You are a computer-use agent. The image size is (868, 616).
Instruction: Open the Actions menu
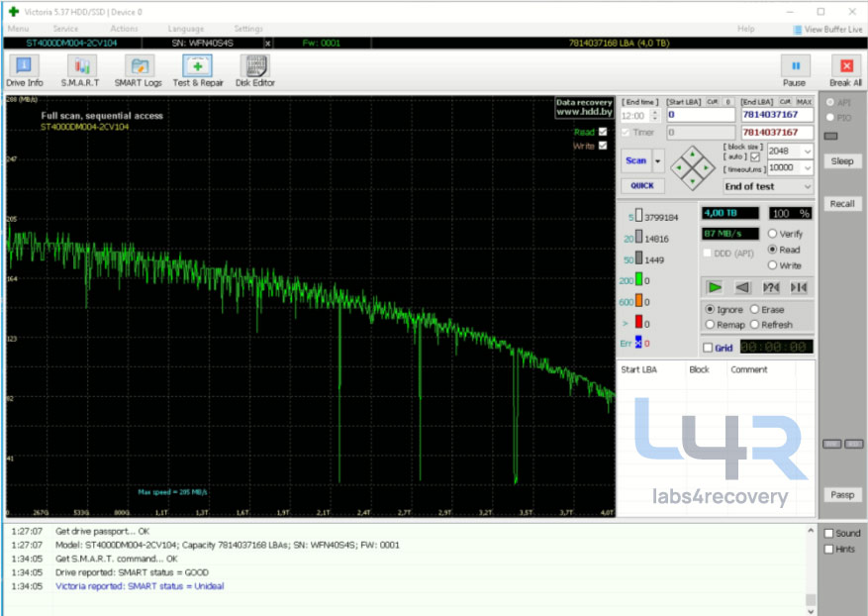[124, 29]
